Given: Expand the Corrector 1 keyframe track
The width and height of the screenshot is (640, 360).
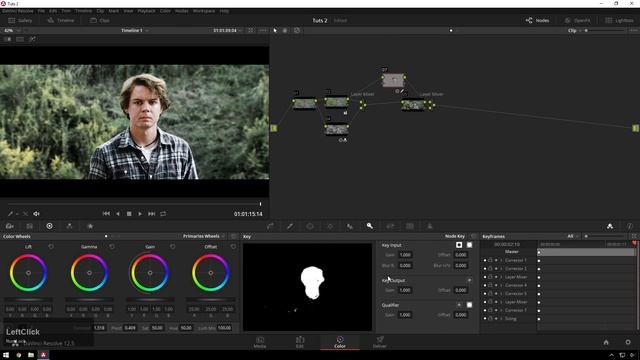Looking at the screenshot, I should coord(501,260).
